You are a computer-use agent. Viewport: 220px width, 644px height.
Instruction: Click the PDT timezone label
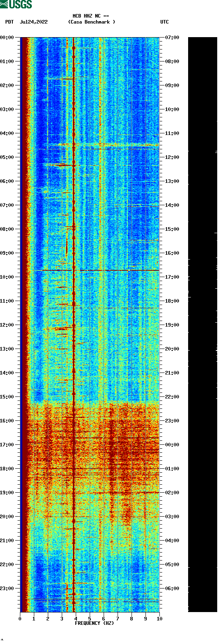click(10, 22)
